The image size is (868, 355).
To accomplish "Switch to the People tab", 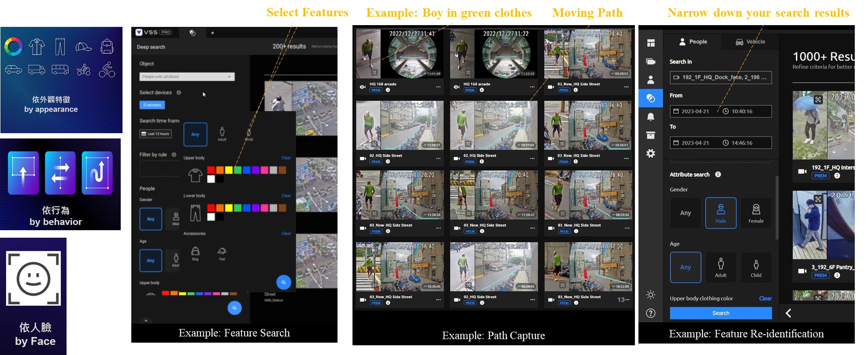I will (693, 42).
